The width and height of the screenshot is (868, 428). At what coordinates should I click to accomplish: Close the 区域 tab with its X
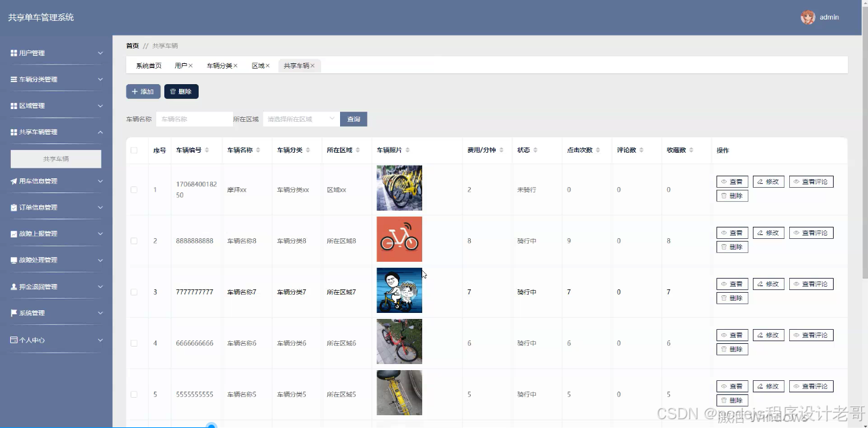(x=267, y=66)
